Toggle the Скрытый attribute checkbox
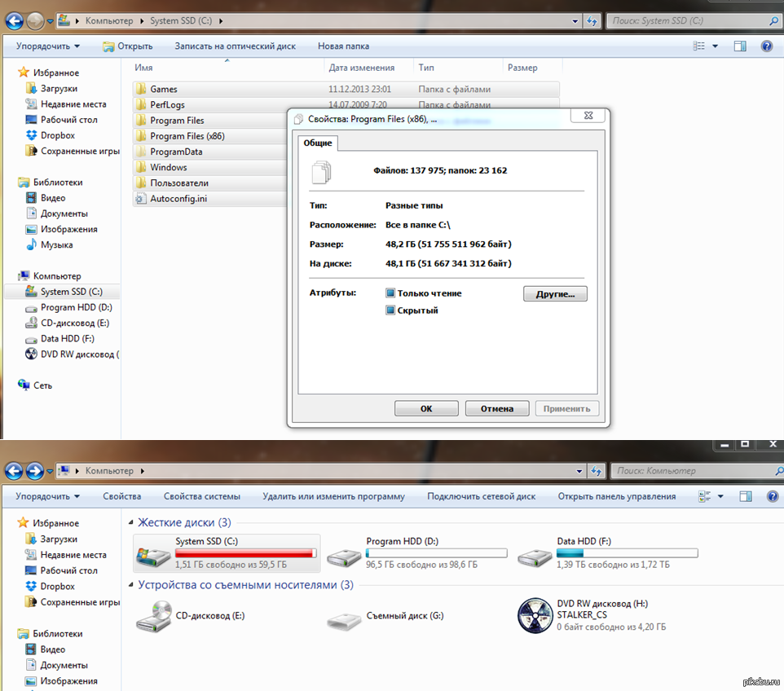Viewport: 784px width, 691px height. click(x=390, y=310)
